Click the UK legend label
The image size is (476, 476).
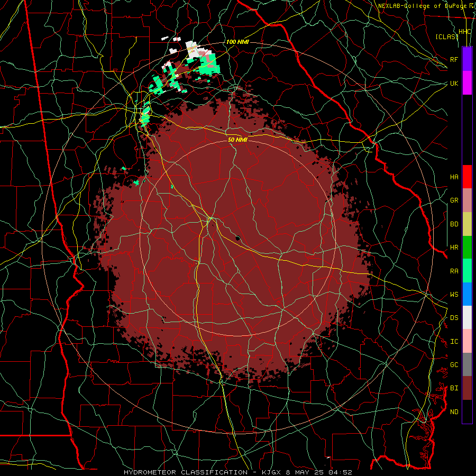pyautogui.click(x=454, y=83)
